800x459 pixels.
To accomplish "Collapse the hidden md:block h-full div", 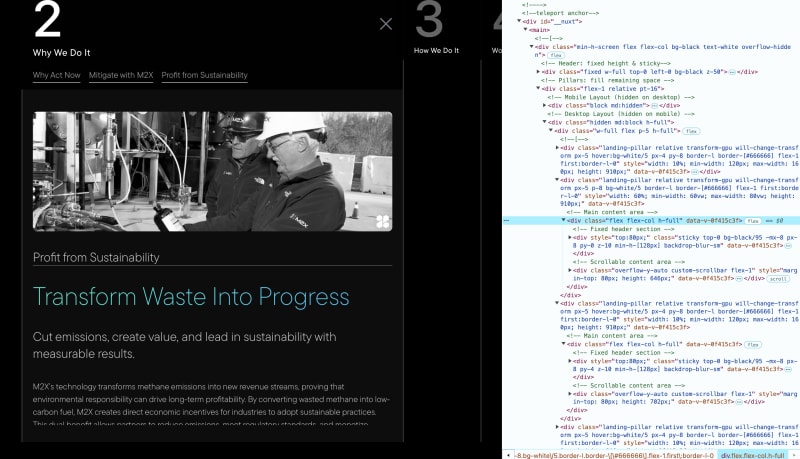I will coord(544,122).
